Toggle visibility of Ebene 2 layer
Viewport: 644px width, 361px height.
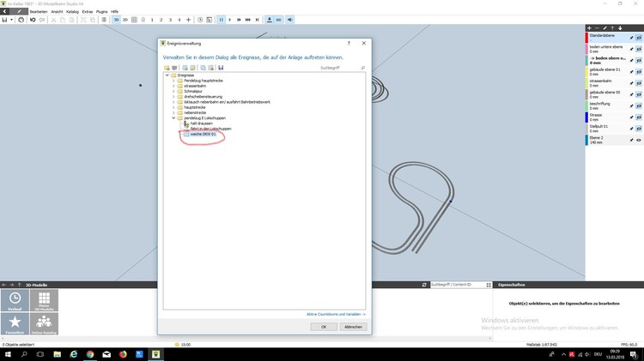pyautogui.click(x=639, y=140)
